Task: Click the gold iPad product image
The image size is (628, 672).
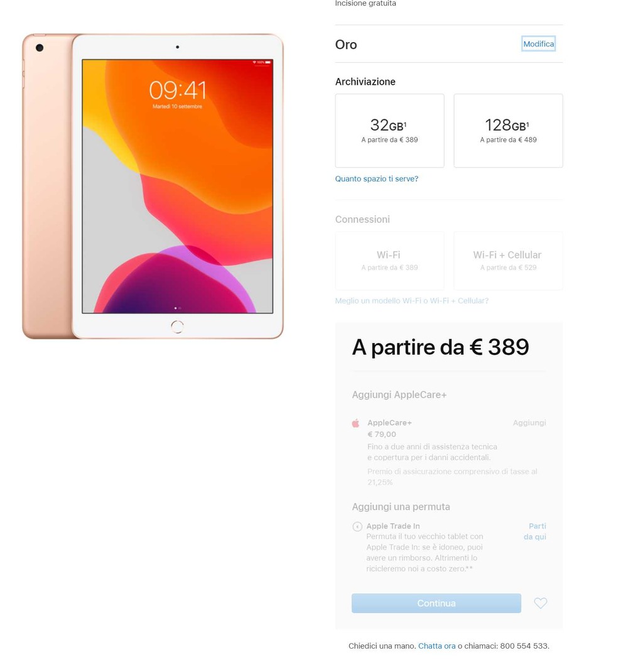Action: pyautogui.click(x=153, y=186)
